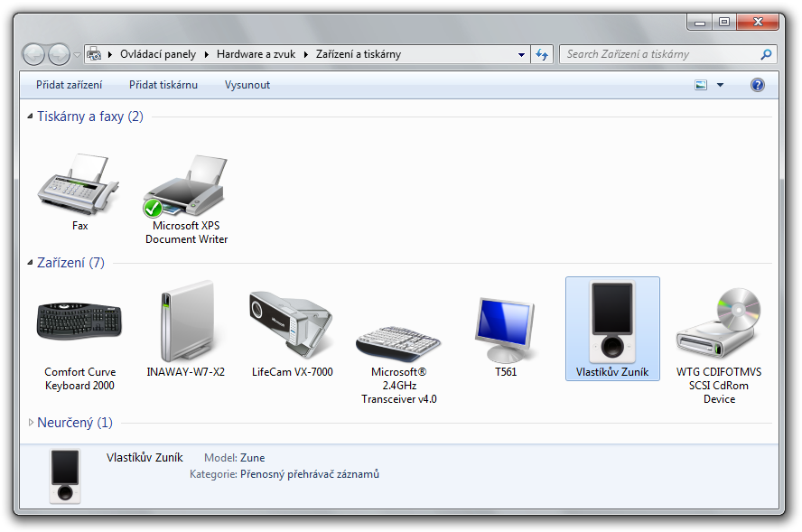Go to Hardware a zvuk breadcrumb
This screenshot has height=532, width=802.
[256, 54]
